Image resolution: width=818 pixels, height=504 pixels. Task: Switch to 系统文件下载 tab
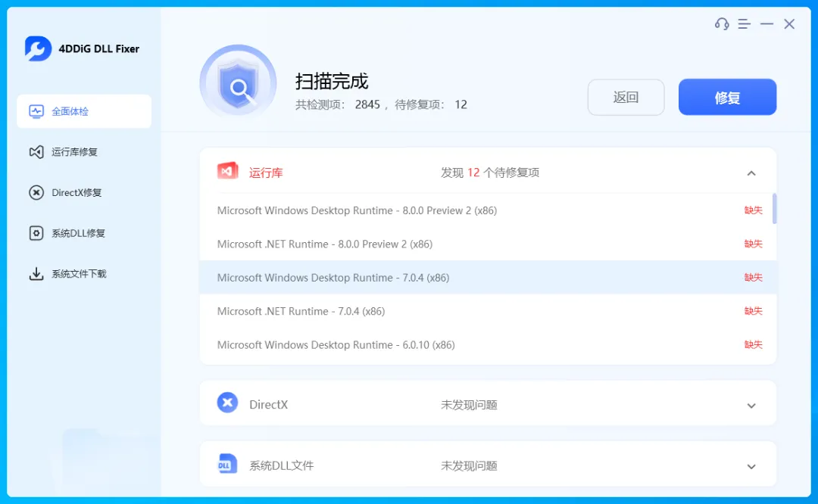84,274
